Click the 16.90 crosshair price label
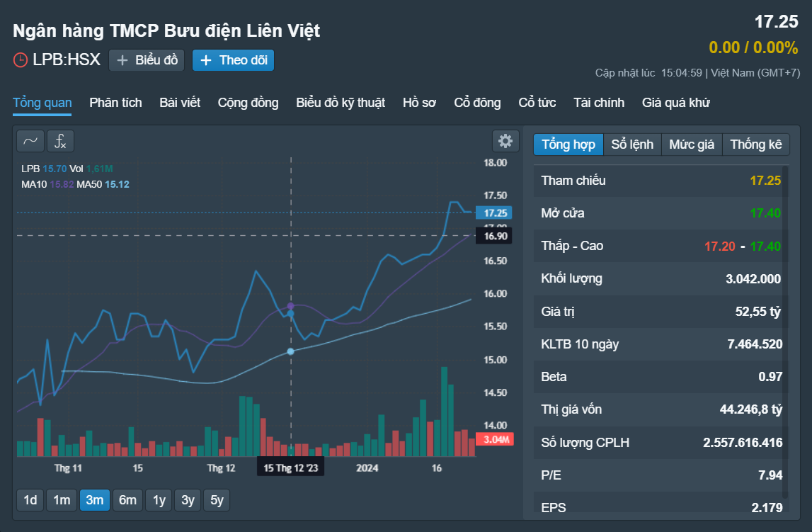Screen dimensions: 812x532 click(494, 236)
